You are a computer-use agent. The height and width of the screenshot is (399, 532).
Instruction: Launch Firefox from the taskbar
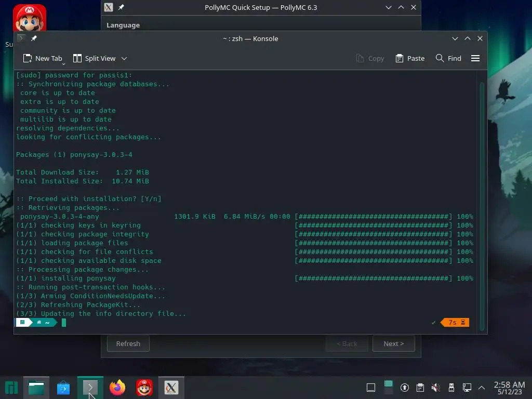[x=117, y=388]
